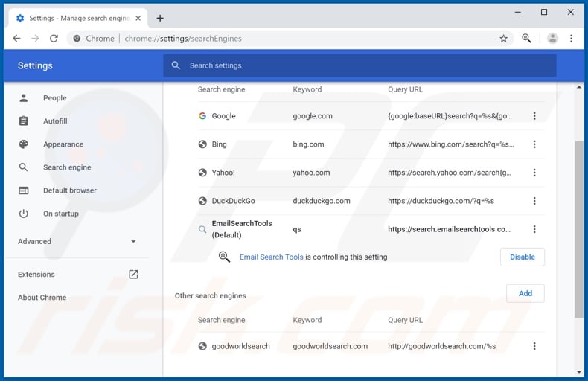Open more actions for goodworldsearch engine
The height and width of the screenshot is (381, 588).
(534, 346)
